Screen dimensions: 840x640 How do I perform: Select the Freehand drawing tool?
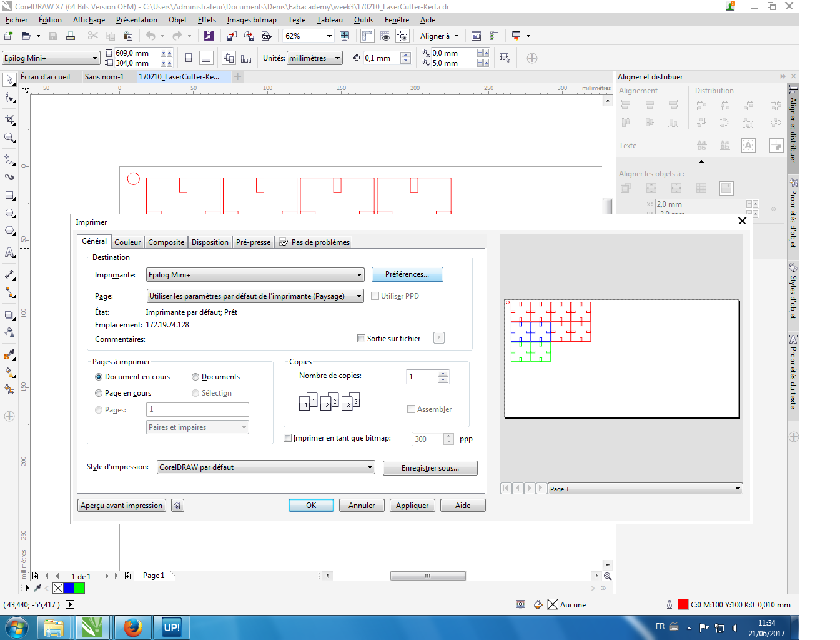pyautogui.click(x=9, y=159)
